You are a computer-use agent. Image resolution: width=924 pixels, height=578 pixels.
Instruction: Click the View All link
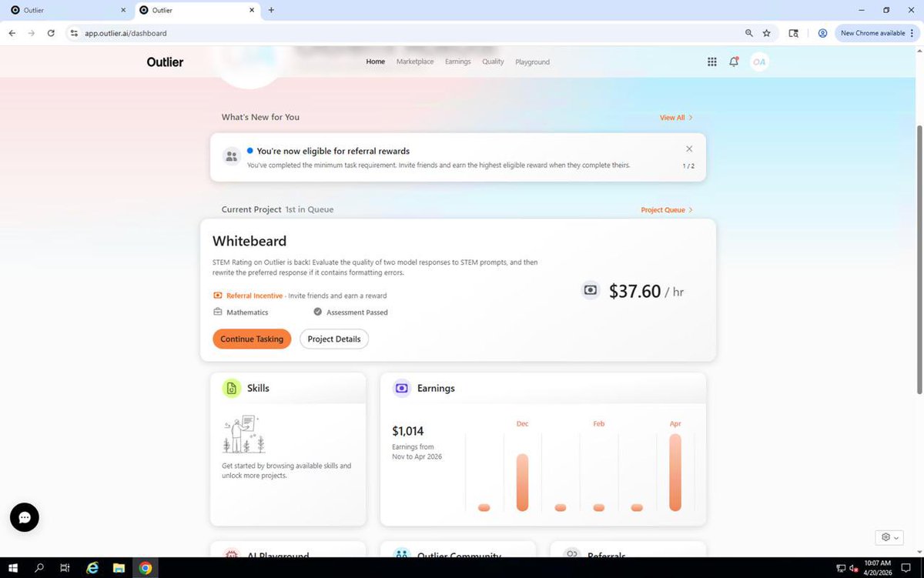coord(676,118)
